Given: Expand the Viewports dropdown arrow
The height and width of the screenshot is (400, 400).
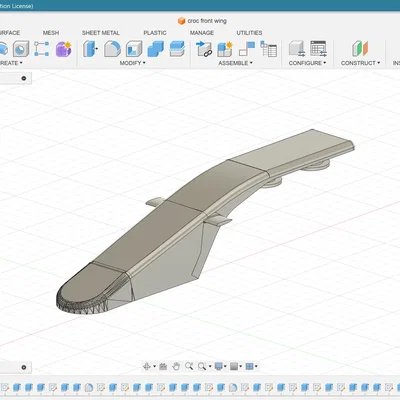Looking at the screenshot, I should (256, 367).
